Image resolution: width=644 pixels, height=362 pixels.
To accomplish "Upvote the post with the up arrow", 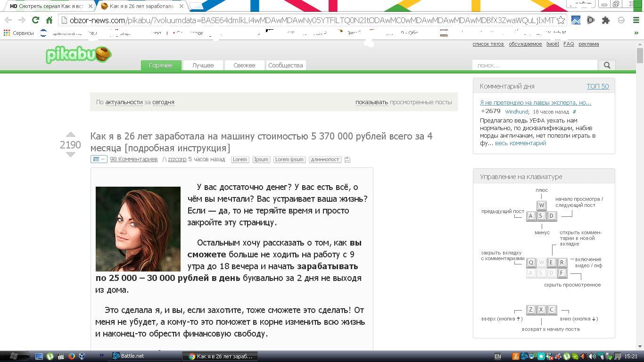I will 70,135.
